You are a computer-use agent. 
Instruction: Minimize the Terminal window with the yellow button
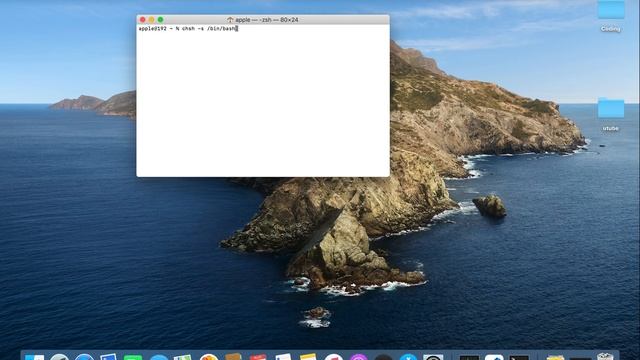pos(151,20)
